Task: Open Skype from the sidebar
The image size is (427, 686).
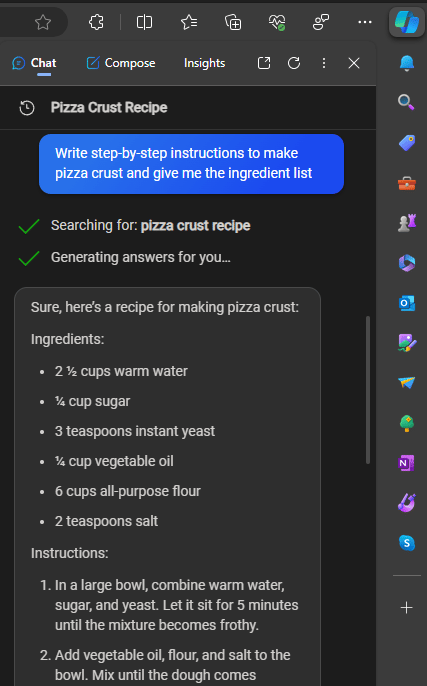Action: click(407, 543)
